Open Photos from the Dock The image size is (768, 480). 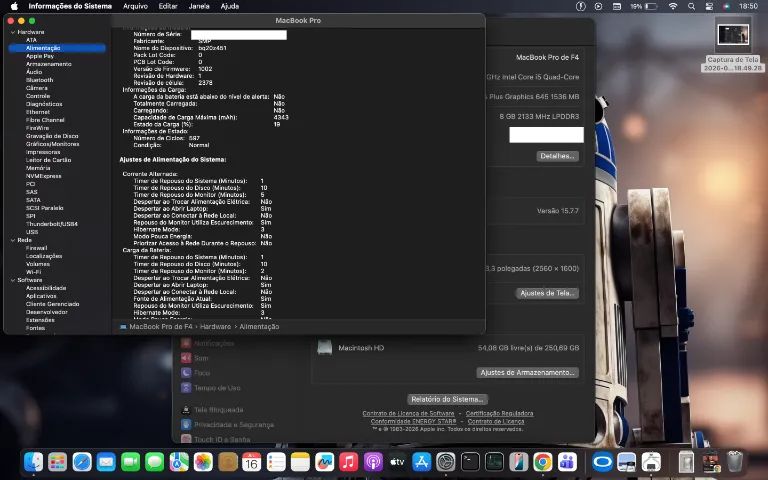[x=203, y=462]
